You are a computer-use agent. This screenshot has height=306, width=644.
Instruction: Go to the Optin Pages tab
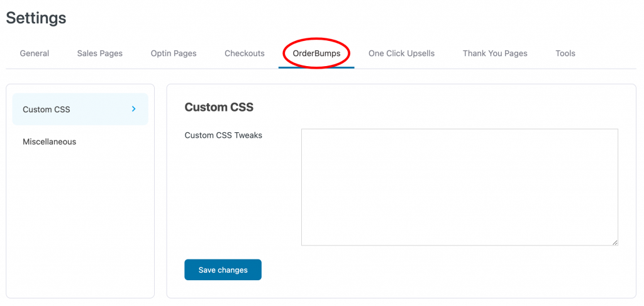[x=174, y=54]
